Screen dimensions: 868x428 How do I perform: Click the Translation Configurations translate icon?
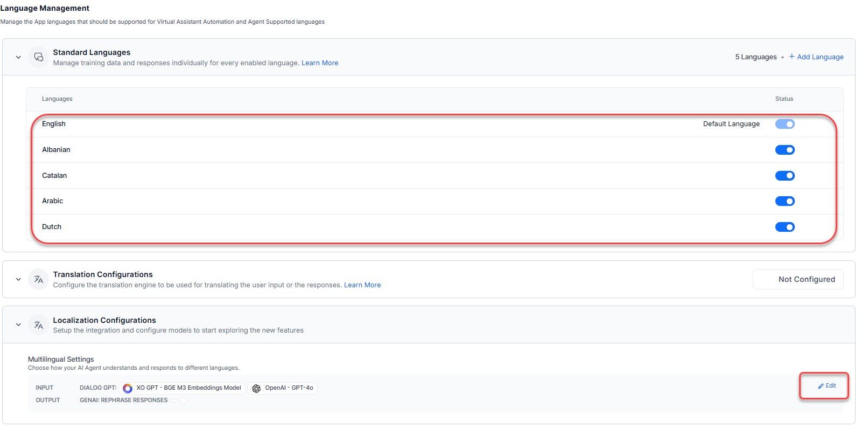(39, 279)
